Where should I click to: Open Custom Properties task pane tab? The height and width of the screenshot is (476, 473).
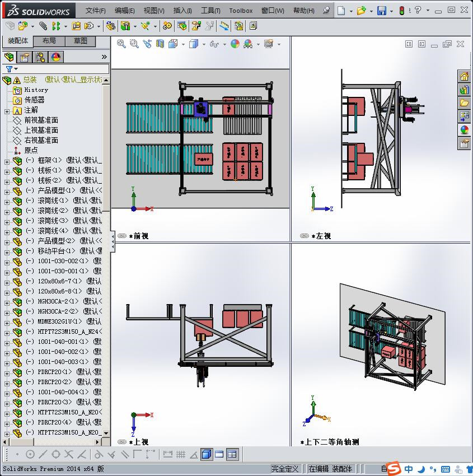click(x=464, y=143)
